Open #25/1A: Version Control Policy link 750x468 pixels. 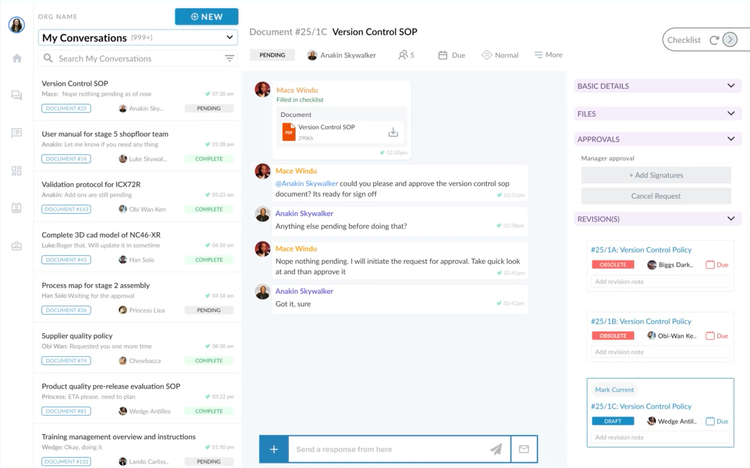[x=641, y=250]
